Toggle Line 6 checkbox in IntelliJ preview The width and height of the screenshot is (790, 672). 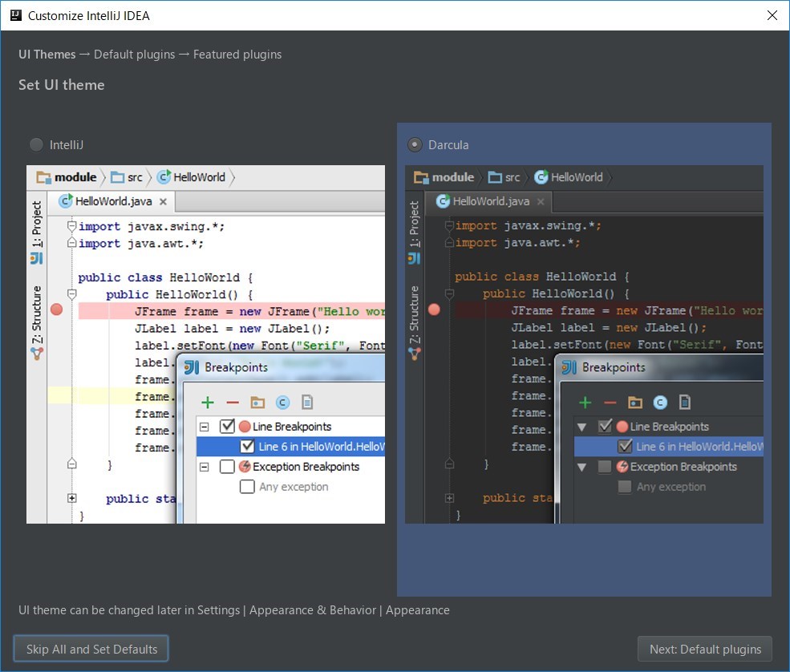pos(247,447)
